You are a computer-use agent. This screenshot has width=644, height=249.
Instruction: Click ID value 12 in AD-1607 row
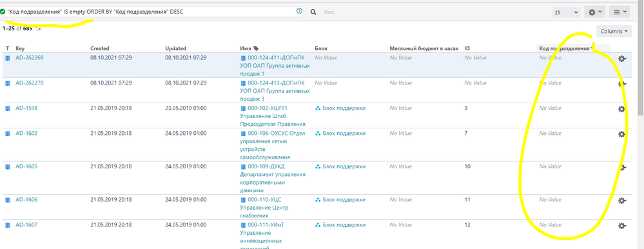[467, 224]
